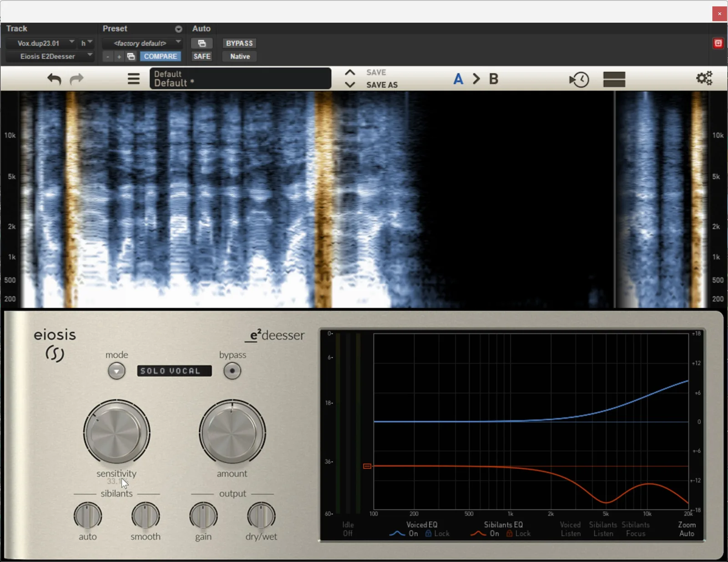Enable Voiced Listen

click(x=570, y=529)
